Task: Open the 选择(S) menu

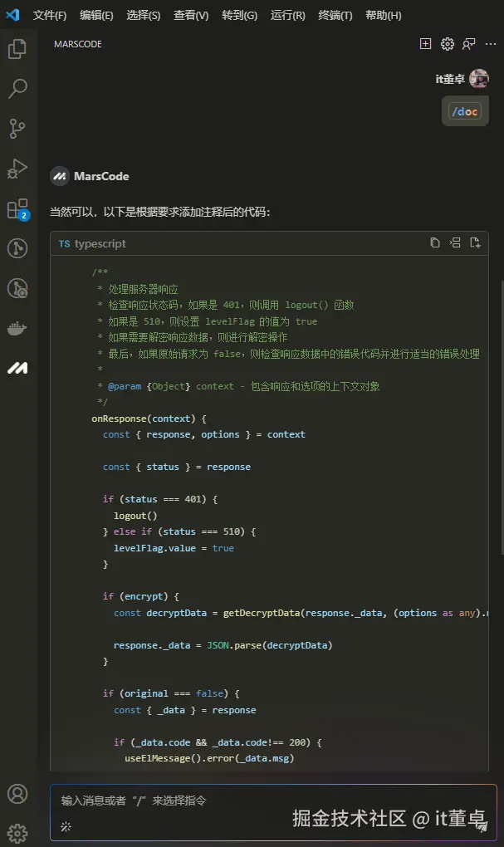Action: click(x=143, y=15)
